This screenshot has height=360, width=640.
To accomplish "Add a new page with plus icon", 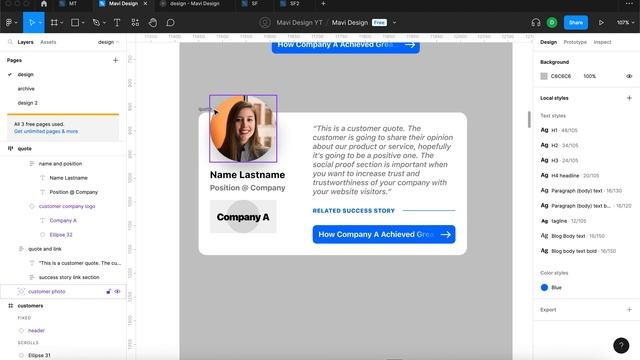I will (116, 60).
